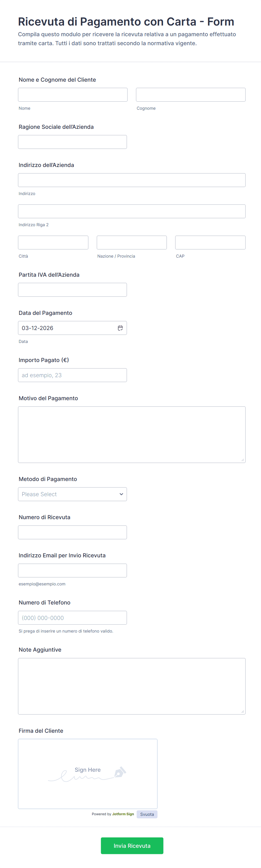The height and width of the screenshot is (868, 261).
Task: Focus the Indirizzo Riga 2 field
Action: tap(131, 211)
